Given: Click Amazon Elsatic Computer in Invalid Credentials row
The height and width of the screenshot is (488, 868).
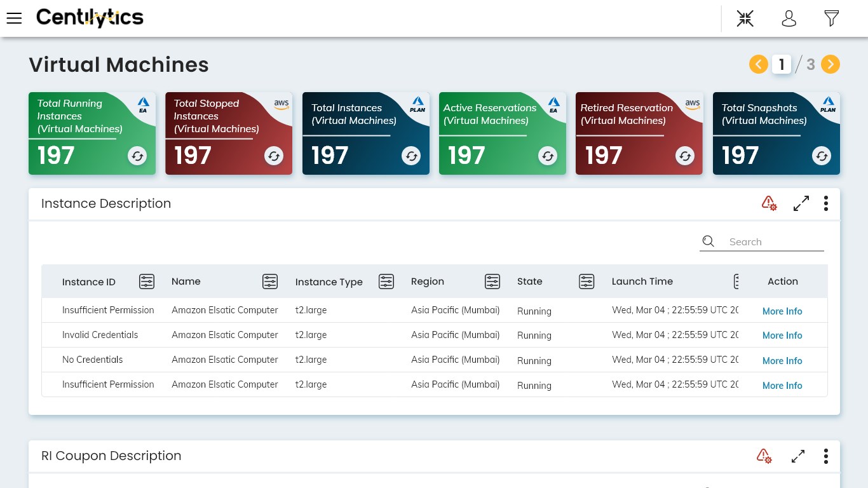Looking at the screenshot, I should tap(225, 335).
